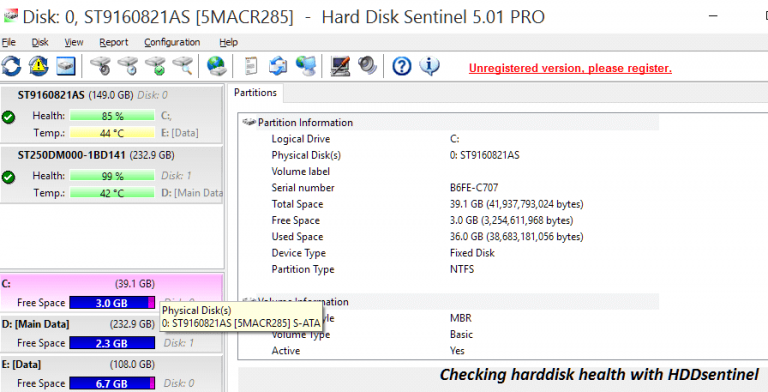Click the speaker sound icon
This screenshot has height=392, width=768.
pyautogui.click(x=367, y=66)
